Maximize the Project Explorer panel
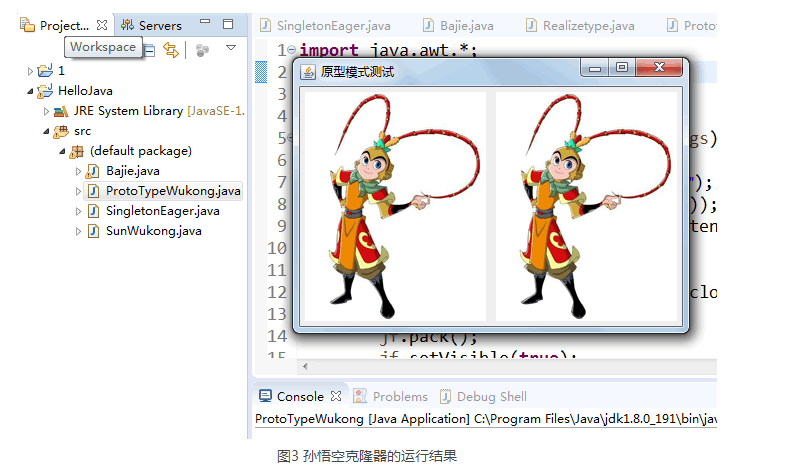793x467 pixels. point(228,24)
